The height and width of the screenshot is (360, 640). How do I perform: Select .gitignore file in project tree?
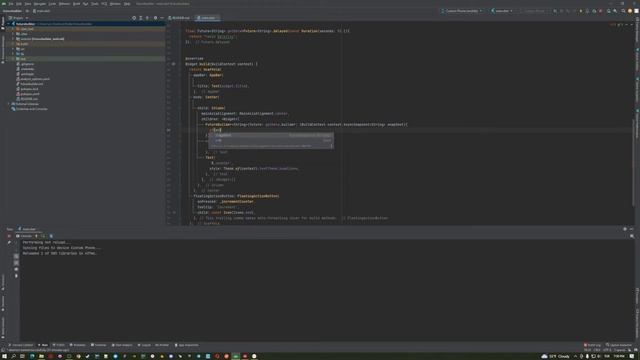27,64
